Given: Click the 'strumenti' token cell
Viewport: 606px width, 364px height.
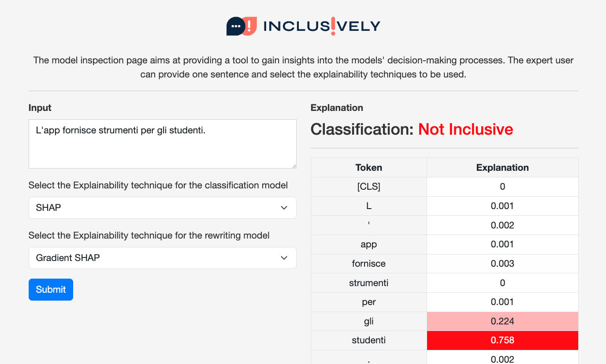Looking at the screenshot, I should click(369, 283).
